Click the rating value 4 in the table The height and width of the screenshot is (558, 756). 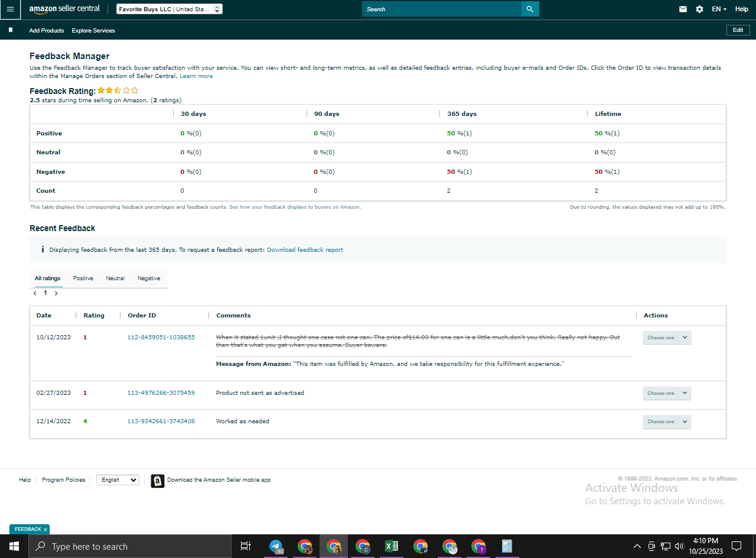pos(85,421)
